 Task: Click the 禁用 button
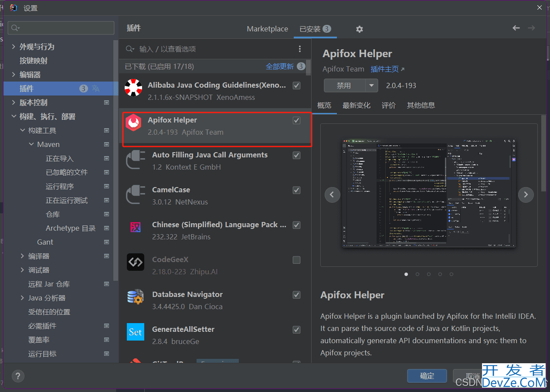click(344, 85)
